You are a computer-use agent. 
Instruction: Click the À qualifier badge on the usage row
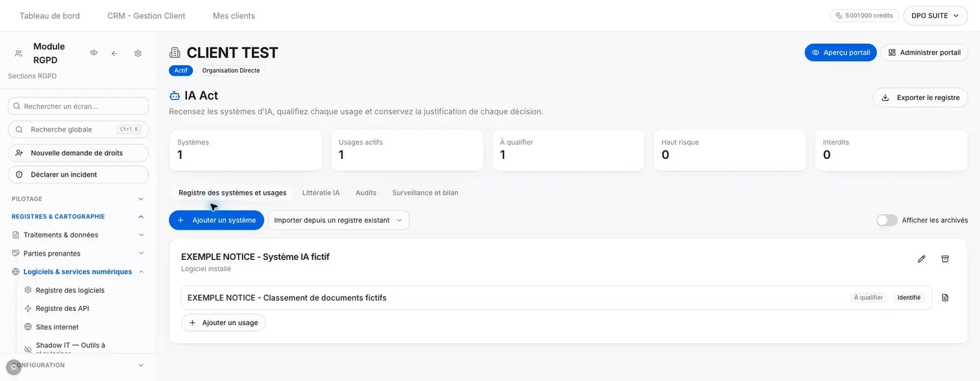click(868, 298)
